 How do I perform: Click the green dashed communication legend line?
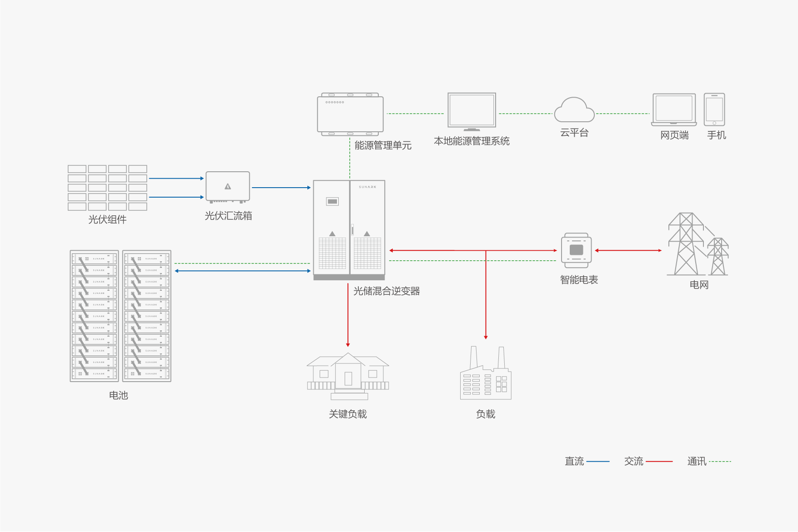(x=720, y=462)
